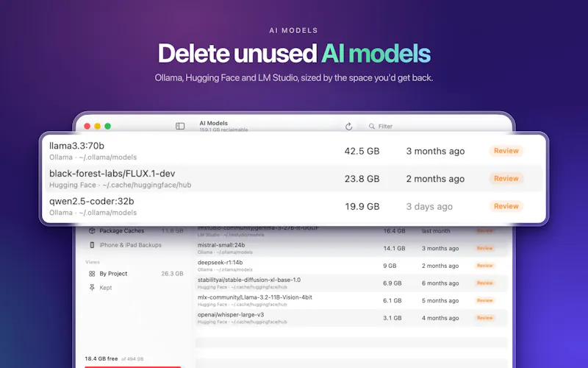Select the mistral-small:24b row
This screenshot has width=588, height=368.
[x=351, y=248]
